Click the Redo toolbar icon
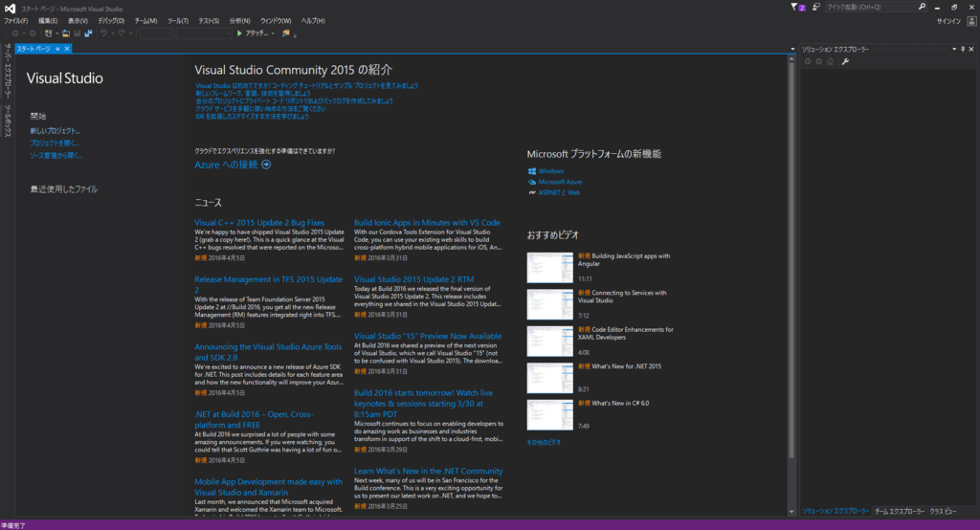 click(x=122, y=33)
